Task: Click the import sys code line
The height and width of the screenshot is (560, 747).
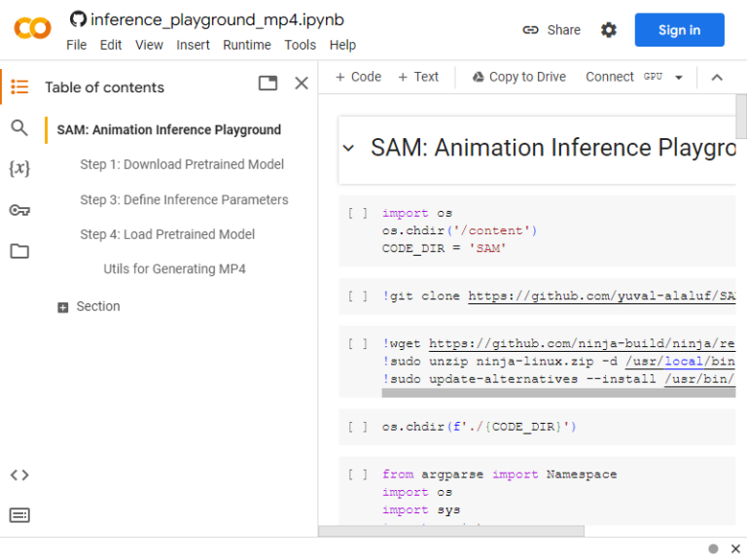Action: [421, 510]
